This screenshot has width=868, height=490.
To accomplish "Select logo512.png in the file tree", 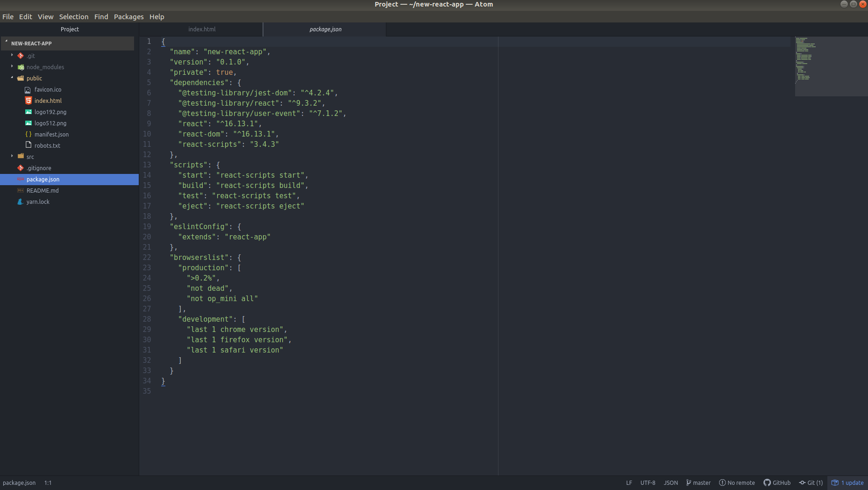I will [50, 123].
